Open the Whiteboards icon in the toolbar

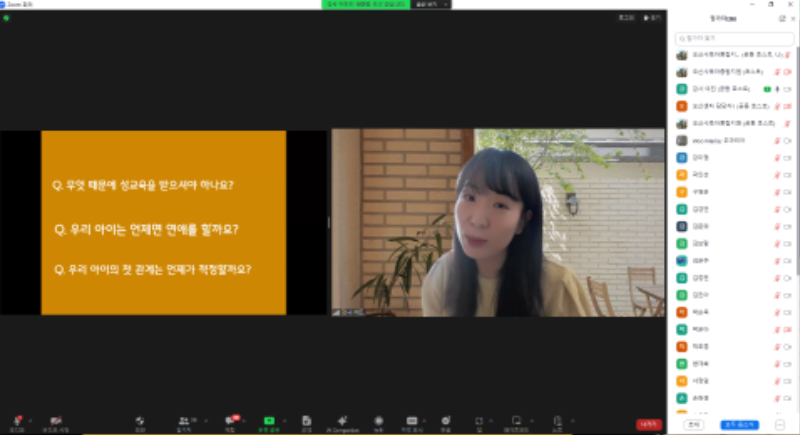pos(516,421)
